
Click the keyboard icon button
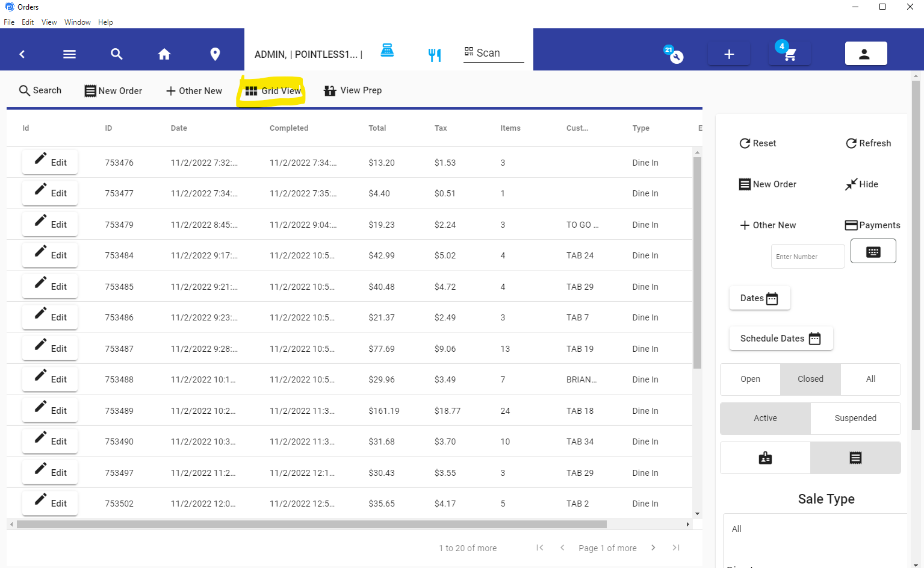pyautogui.click(x=873, y=251)
